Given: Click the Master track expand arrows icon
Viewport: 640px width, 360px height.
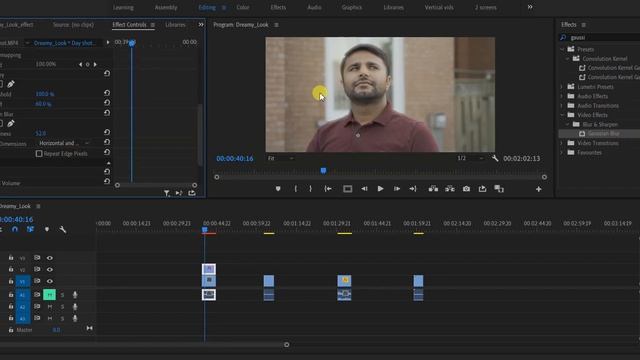Looking at the screenshot, I should [x=89, y=328].
